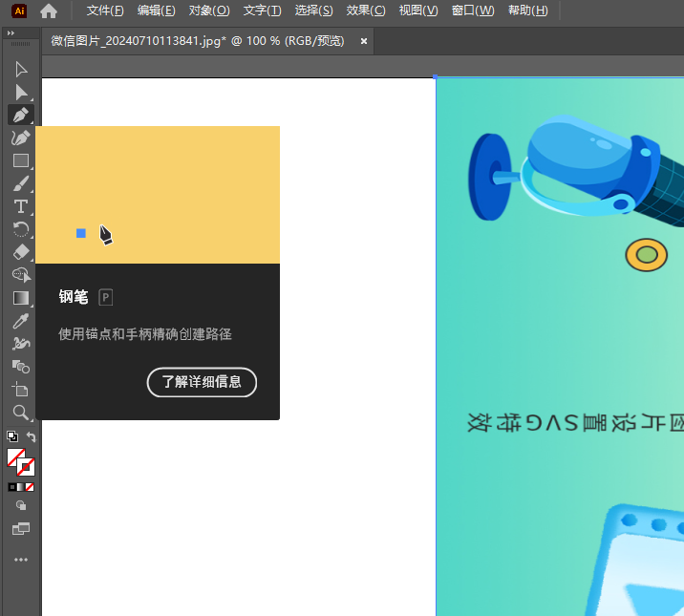The image size is (684, 616).
Task: Select the Paintbrush tool
Action: (x=21, y=183)
